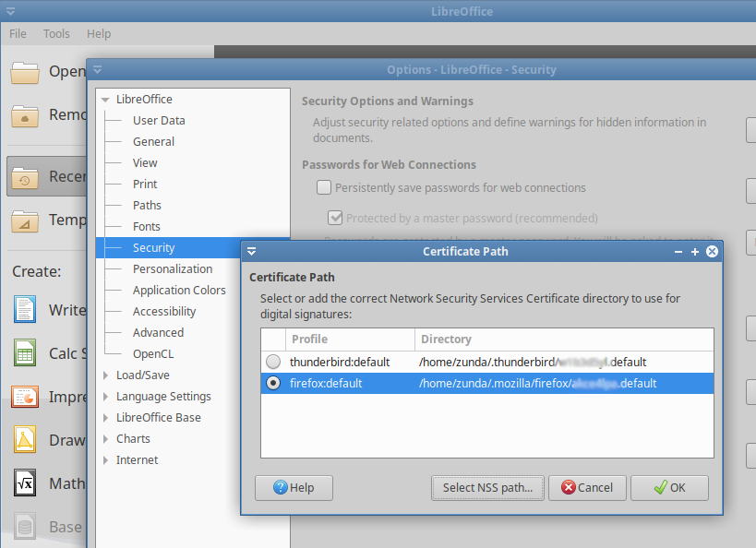Image resolution: width=756 pixels, height=548 pixels.
Task: Collapse the LibreOffice tree node
Action: (105, 100)
